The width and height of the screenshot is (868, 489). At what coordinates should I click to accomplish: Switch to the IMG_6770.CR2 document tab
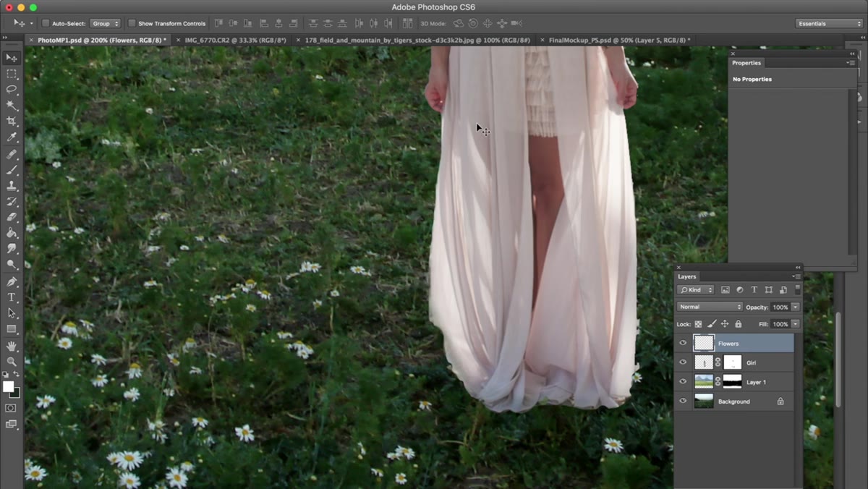click(x=235, y=40)
